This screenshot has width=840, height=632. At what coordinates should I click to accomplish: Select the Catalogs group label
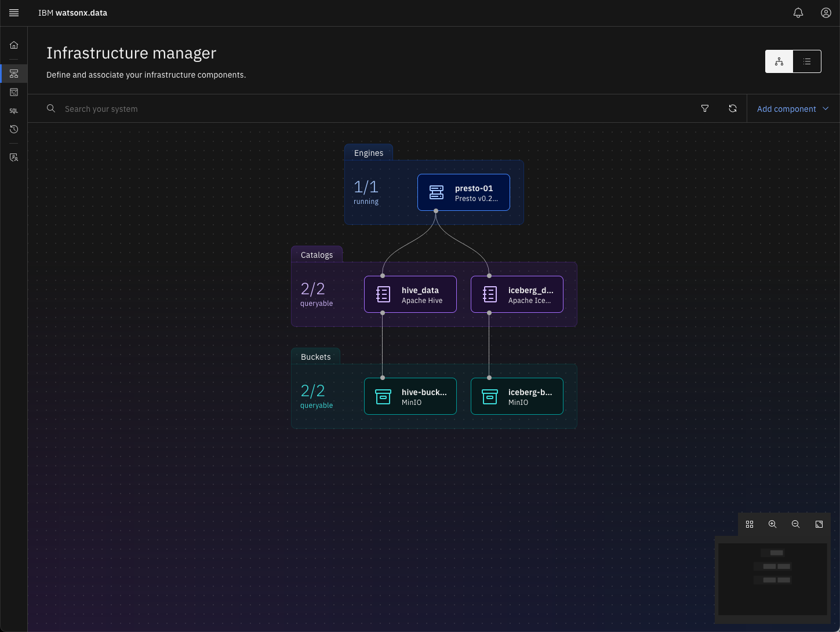click(x=317, y=255)
